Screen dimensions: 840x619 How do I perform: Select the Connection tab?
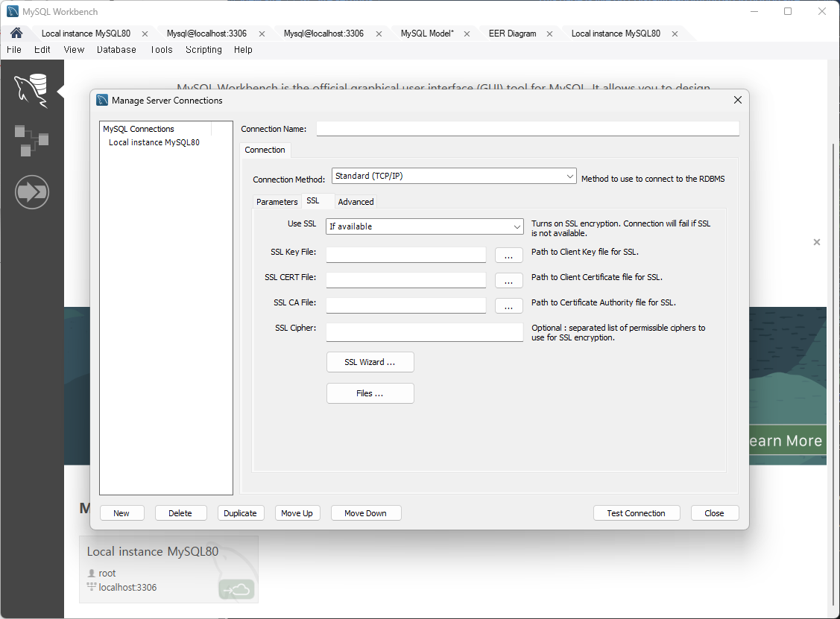pyautogui.click(x=265, y=150)
